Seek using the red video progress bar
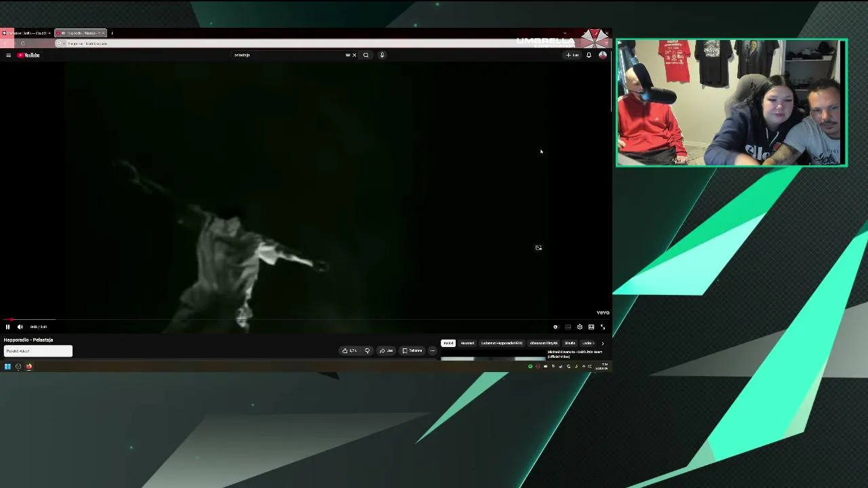This screenshot has width=868, height=488. [x=305, y=319]
